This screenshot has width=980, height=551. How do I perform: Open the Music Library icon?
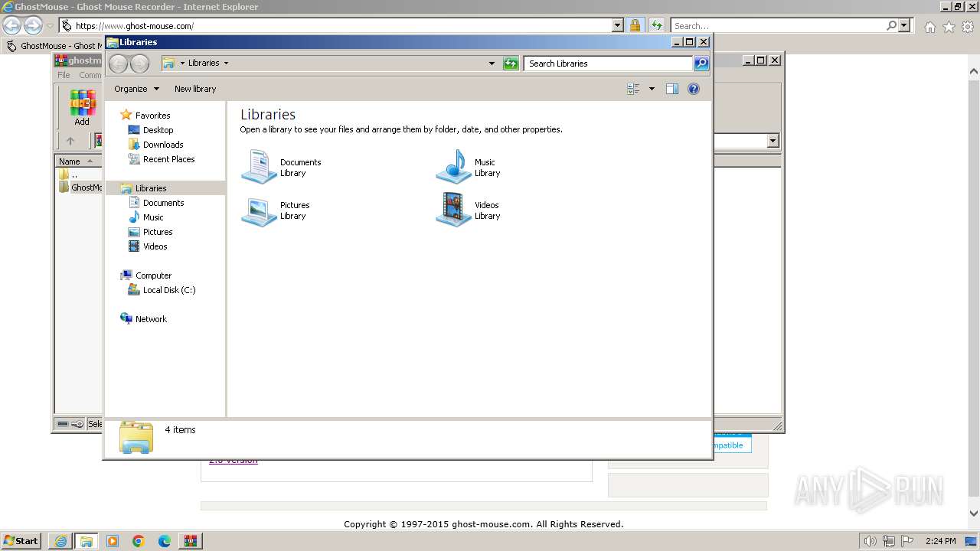tap(453, 167)
